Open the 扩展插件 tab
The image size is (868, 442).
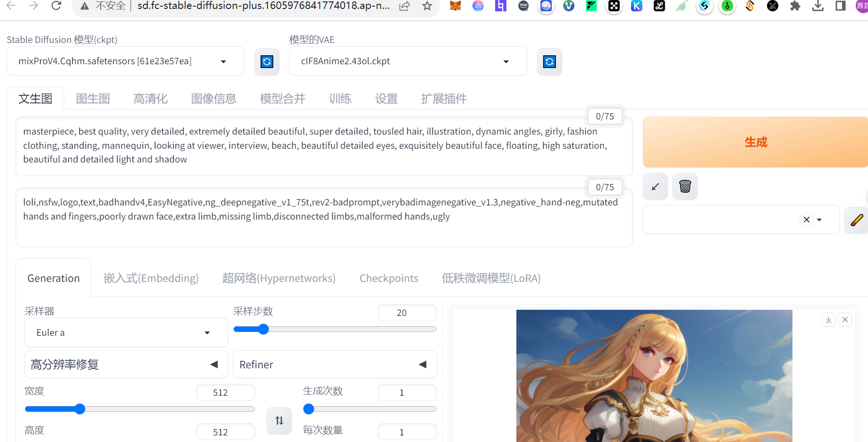[x=444, y=98]
